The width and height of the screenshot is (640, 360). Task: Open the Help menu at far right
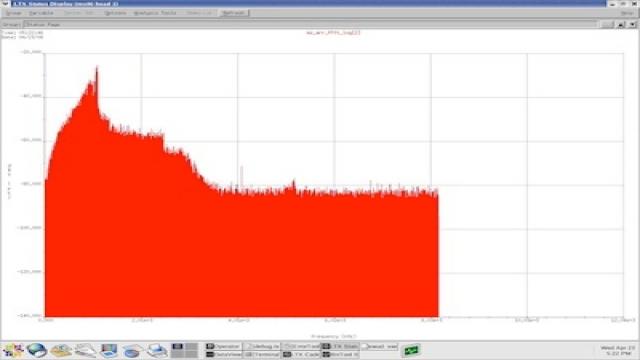coord(627,13)
